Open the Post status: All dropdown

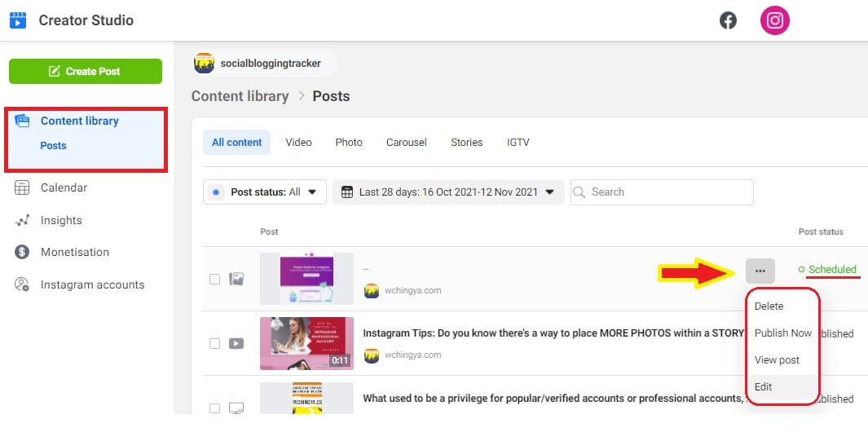point(265,192)
